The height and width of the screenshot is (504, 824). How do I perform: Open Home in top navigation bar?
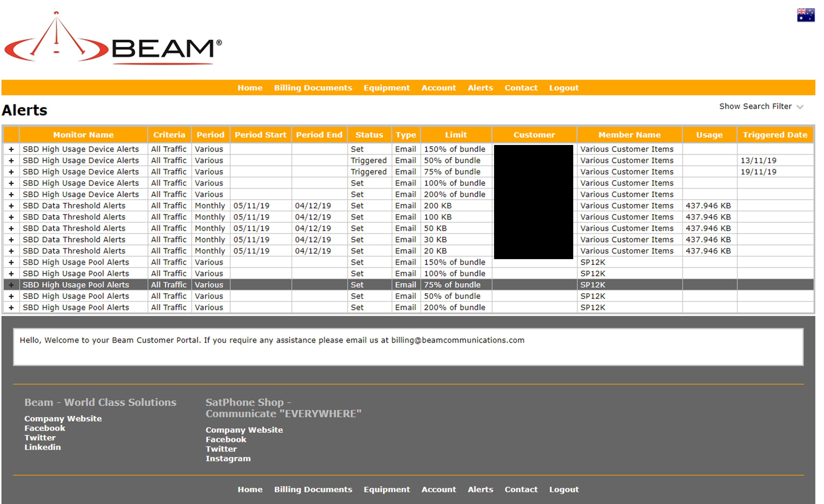click(250, 88)
